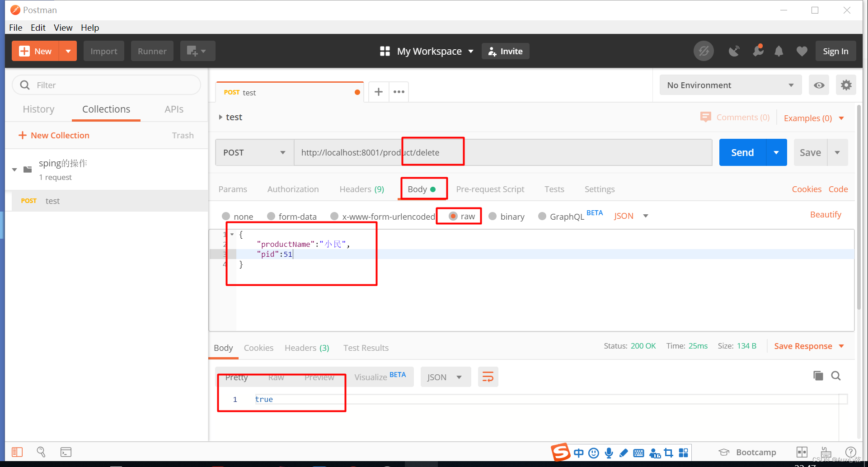Open environment quick look with the eye icon
Screen dimensions: 868x467
(x=819, y=85)
